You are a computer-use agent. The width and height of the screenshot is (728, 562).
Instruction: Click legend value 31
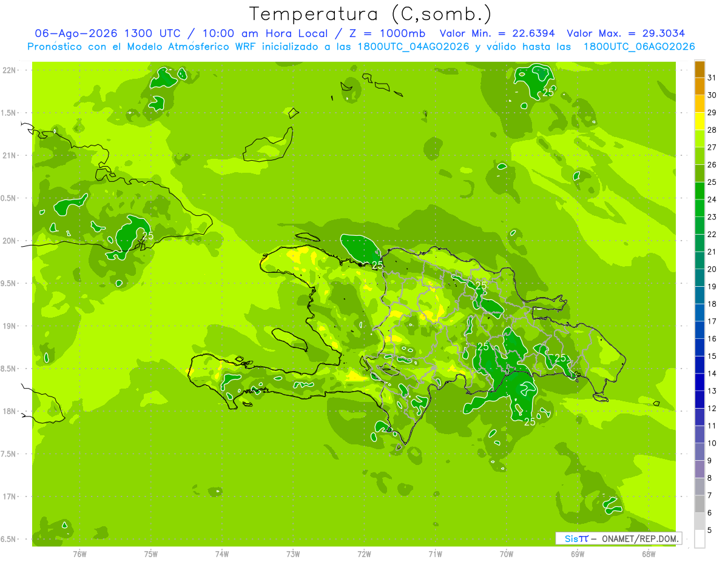click(712, 78)
